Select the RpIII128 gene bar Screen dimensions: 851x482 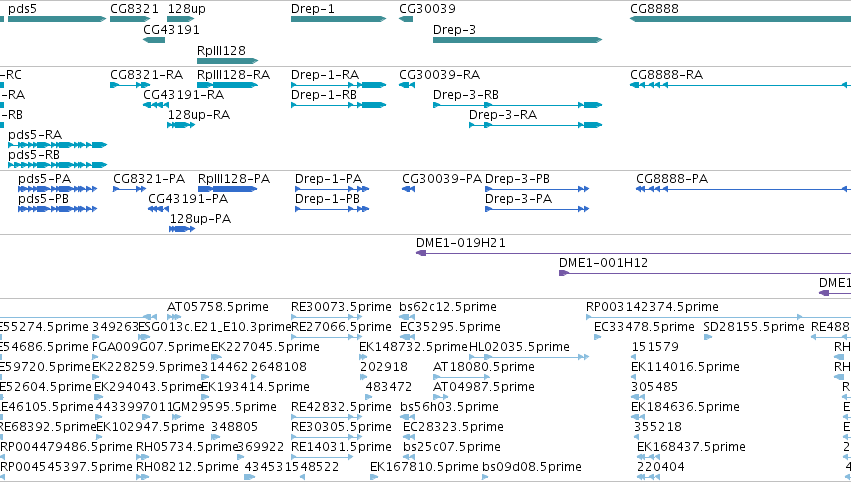click(227, 61)
